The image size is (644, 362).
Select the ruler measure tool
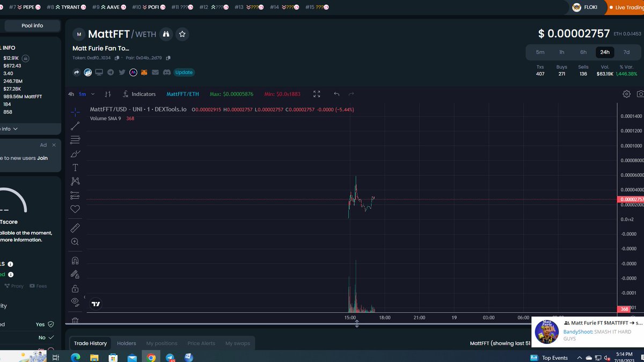point(75,228)
